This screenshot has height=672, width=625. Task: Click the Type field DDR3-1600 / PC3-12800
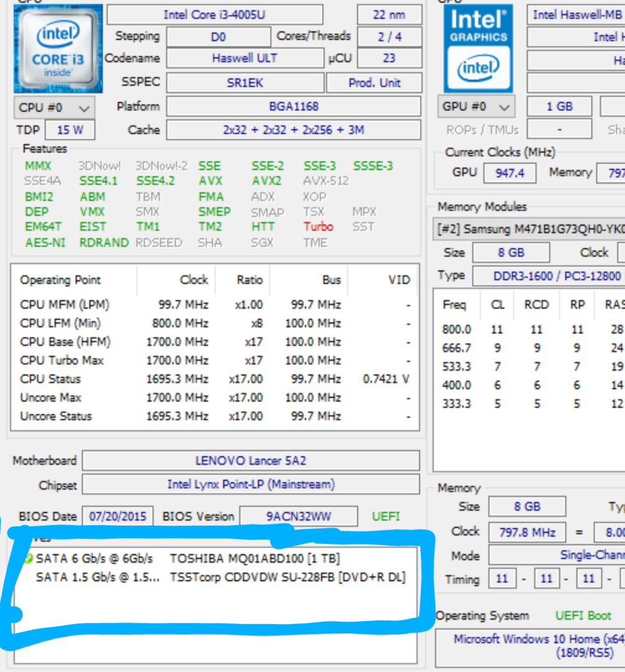pos(548,276)
